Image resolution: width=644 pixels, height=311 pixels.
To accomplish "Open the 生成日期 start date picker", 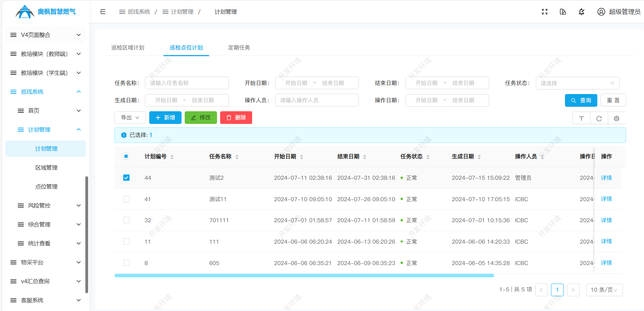I will [166, 100].
